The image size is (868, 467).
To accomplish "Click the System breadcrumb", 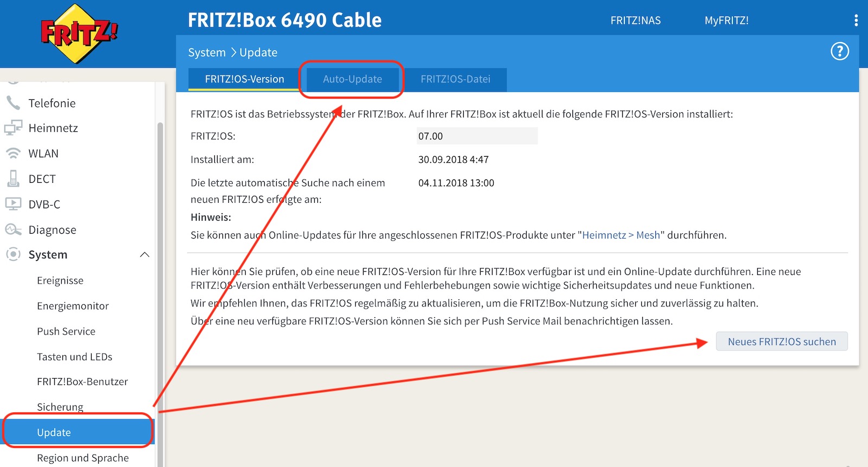I will (207, 53).
